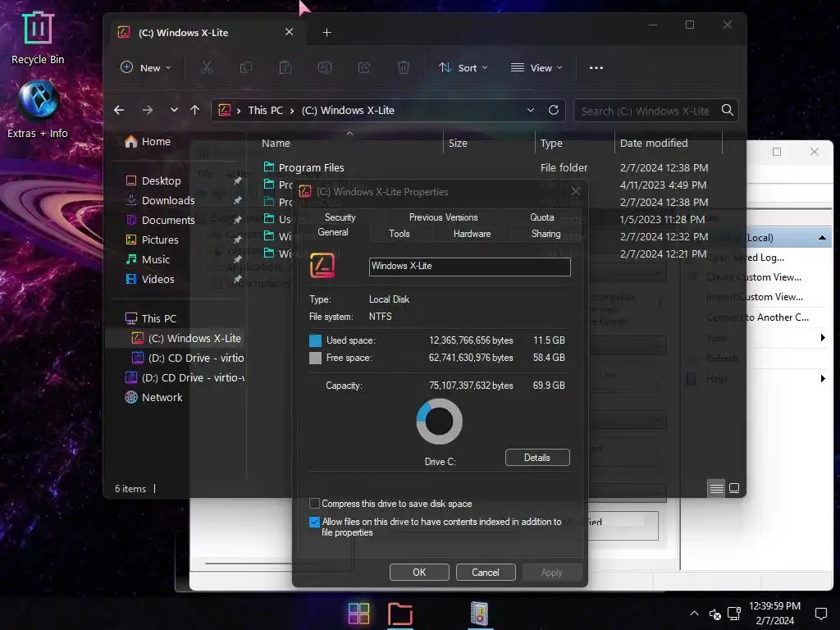The height and width of the screenshot is (630, 840).
Task: Click the Paste clipboard icon
Action: tap(285, 67)
